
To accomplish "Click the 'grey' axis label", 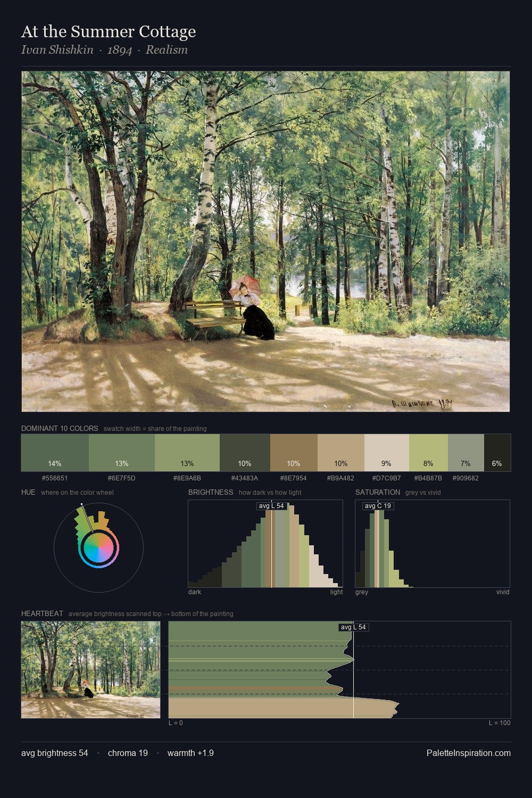I will (x=362, y=592).
